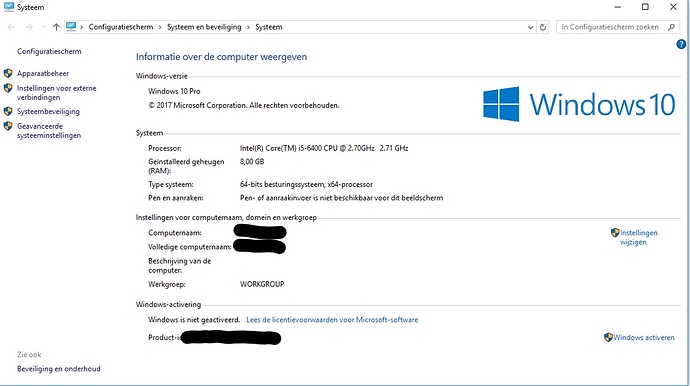Image resolution: width=690 pixels, height=386 pixels.
Task: Open Systeembeveiliging link
Action: coord(48,112)
